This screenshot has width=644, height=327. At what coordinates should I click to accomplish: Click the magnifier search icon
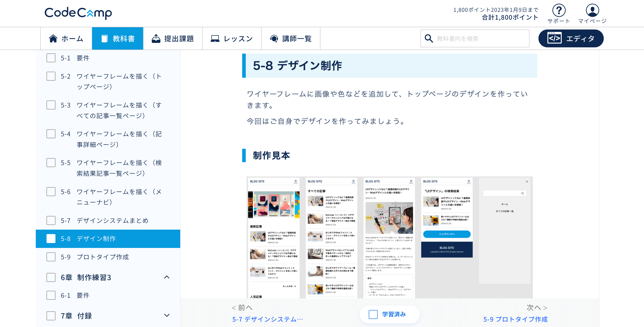pyautogui.click(x=429, y=39)
